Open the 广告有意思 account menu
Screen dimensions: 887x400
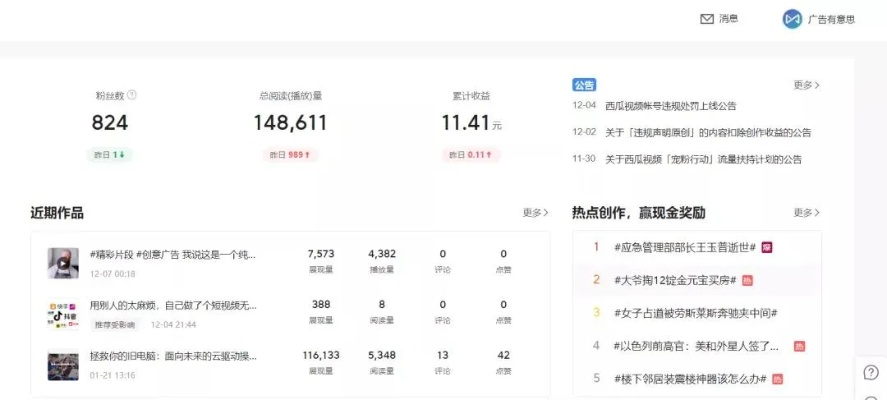click(831, 19)
